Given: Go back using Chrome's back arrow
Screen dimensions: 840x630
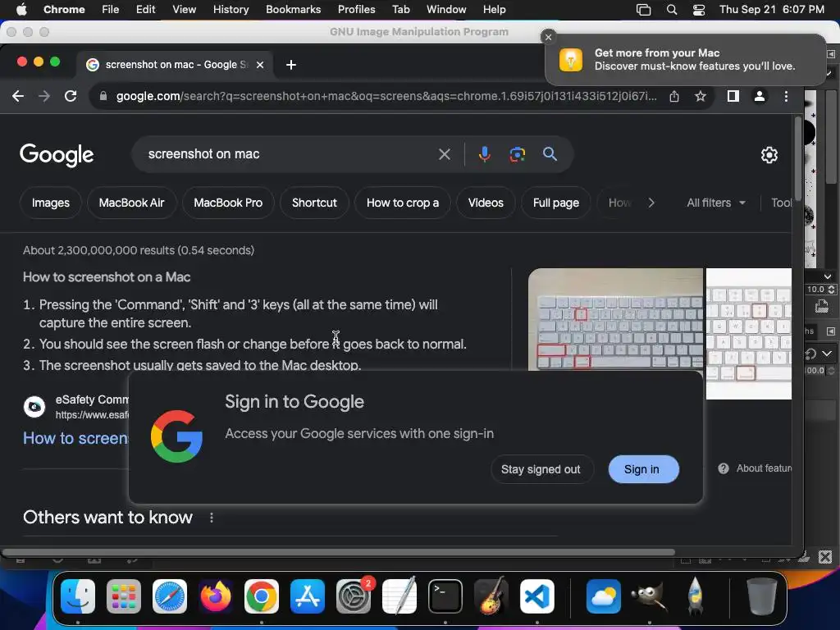Looking at the screenshot, I should pos(18,96).
